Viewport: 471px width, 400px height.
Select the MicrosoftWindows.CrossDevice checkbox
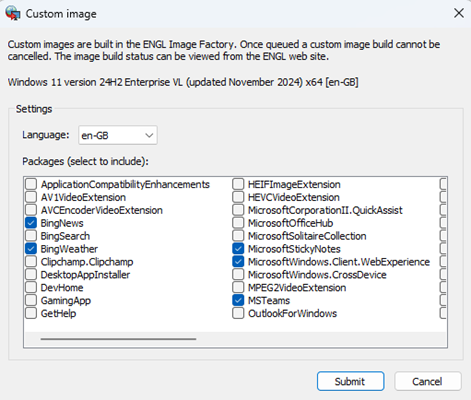(x=238, y=274)
